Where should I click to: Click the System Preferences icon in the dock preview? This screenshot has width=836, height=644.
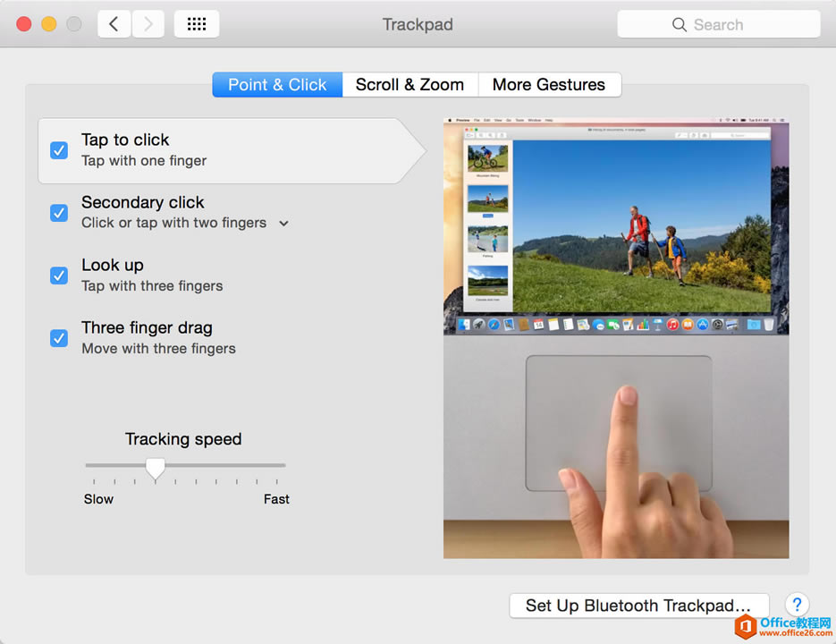pos(718,325)
